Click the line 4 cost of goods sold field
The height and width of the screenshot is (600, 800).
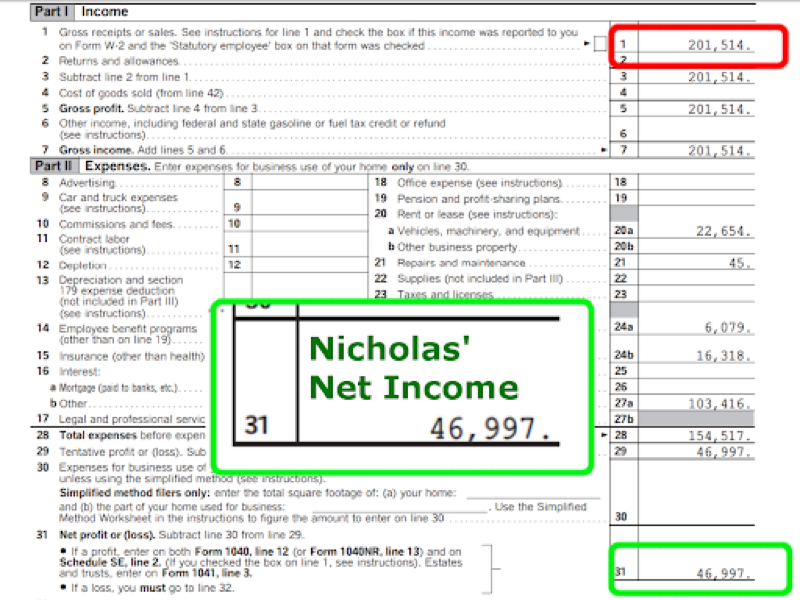tap(708, 92)
